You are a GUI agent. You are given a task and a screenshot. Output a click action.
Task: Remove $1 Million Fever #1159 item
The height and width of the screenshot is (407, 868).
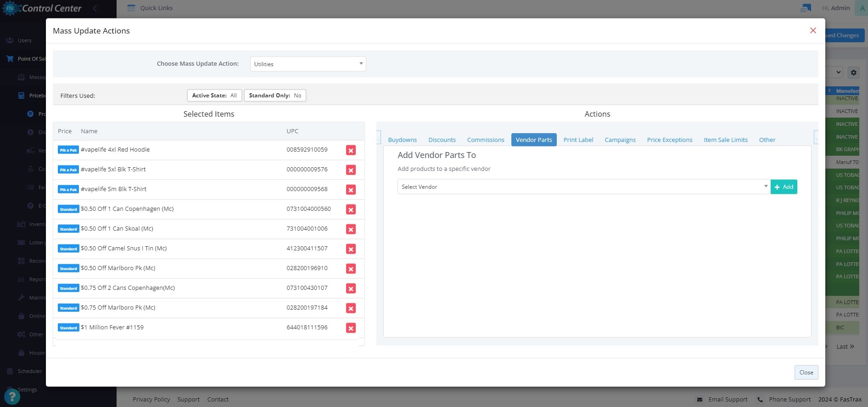click(351, 328)
